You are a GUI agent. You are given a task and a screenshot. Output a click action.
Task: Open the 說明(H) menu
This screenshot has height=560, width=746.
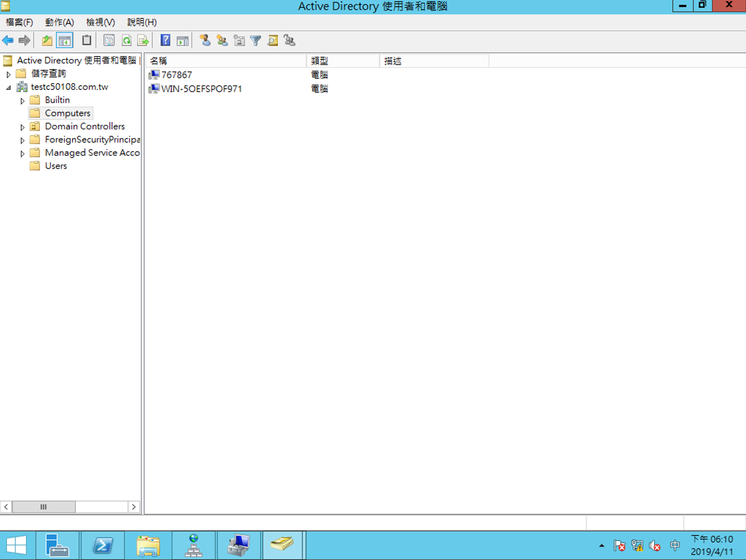[x=142, y=22]
